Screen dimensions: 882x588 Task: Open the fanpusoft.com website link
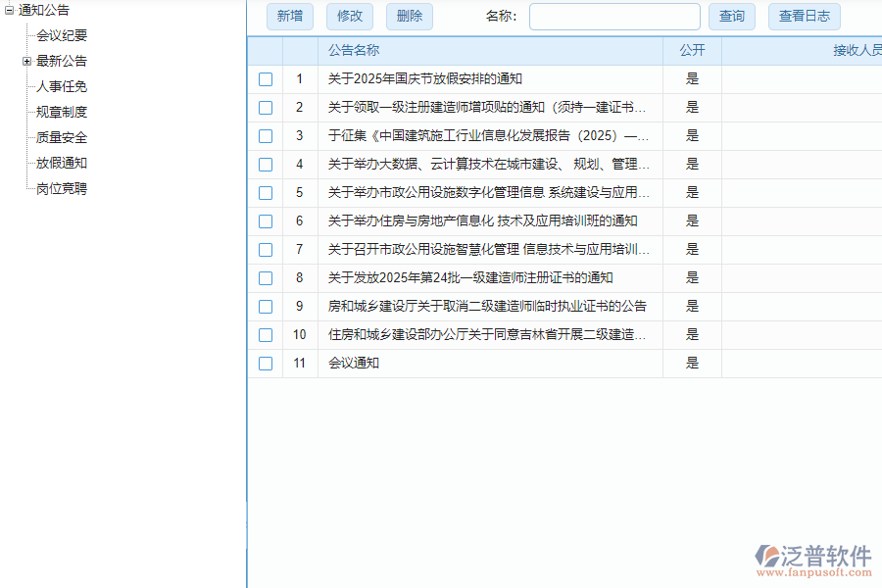tap(815, 570)
